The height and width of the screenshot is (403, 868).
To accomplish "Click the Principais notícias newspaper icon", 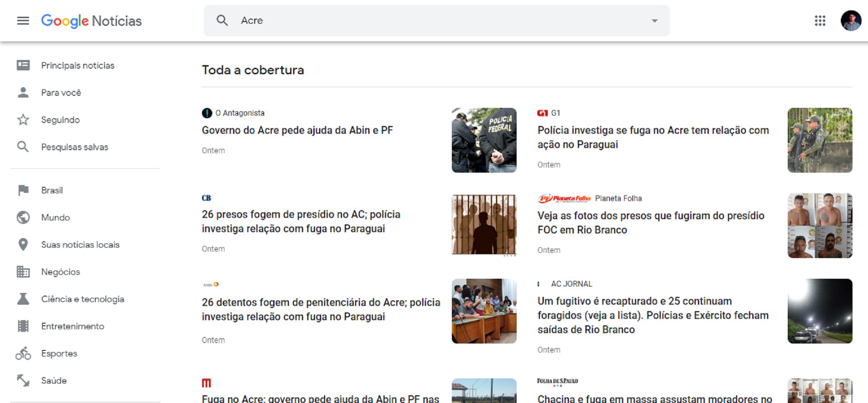I will (x=23, y=65).
